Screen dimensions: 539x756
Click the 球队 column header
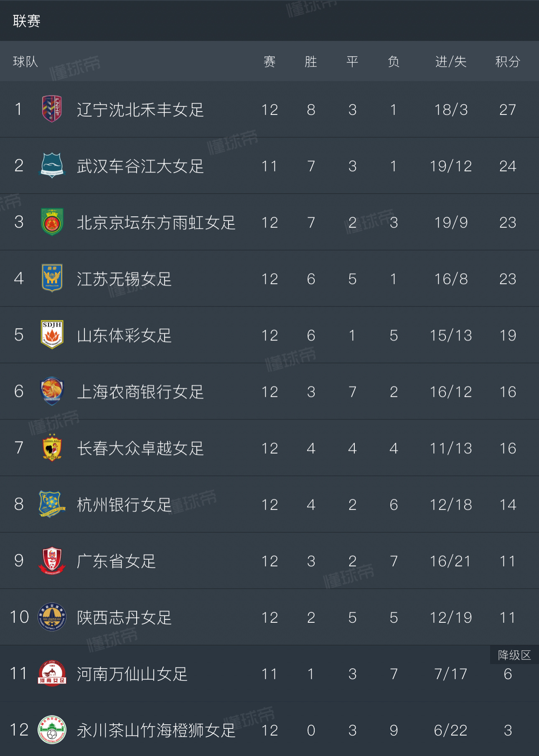[x=25, y=61]
